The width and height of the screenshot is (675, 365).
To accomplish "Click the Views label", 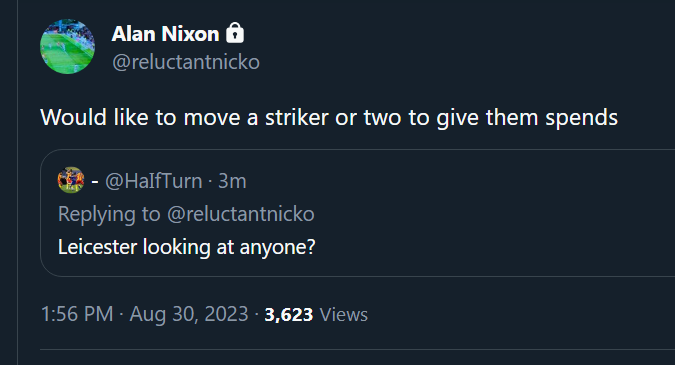I will point(344,314).
